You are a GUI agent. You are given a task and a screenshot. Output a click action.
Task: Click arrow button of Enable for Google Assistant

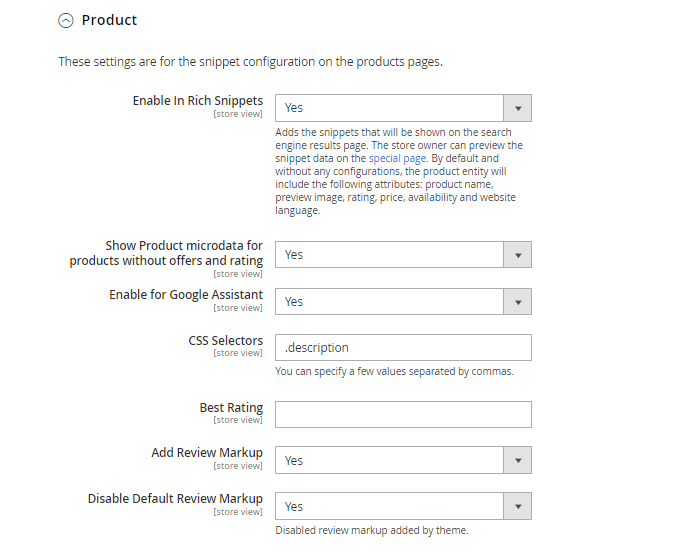(517, 301)
